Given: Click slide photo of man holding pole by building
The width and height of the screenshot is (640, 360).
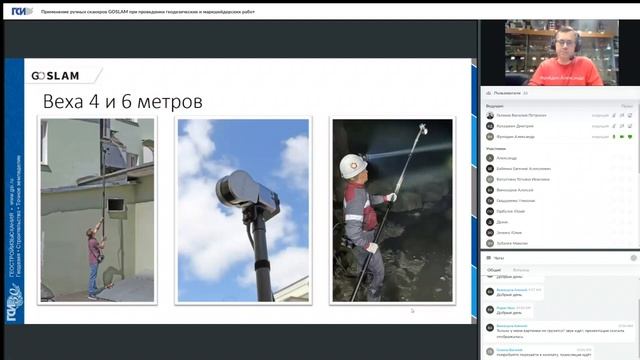Looking at the screenshot, I should tap(97, 210).
